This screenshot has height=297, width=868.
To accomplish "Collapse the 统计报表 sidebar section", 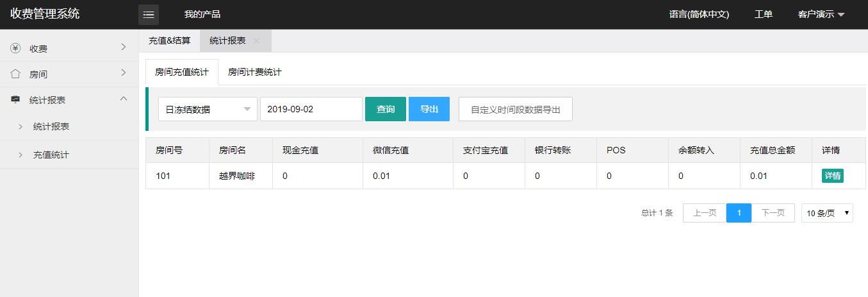I will [124, 98].
